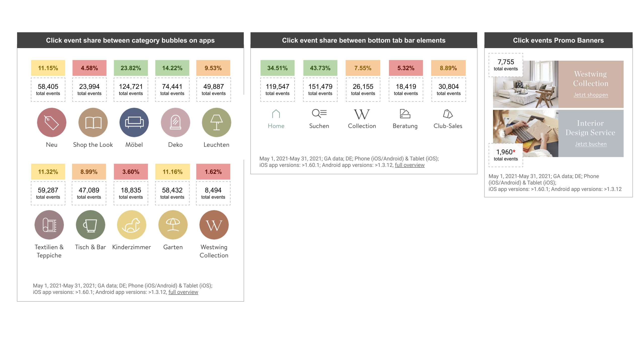Click the Jetzt buchen link

click(591, 144)
